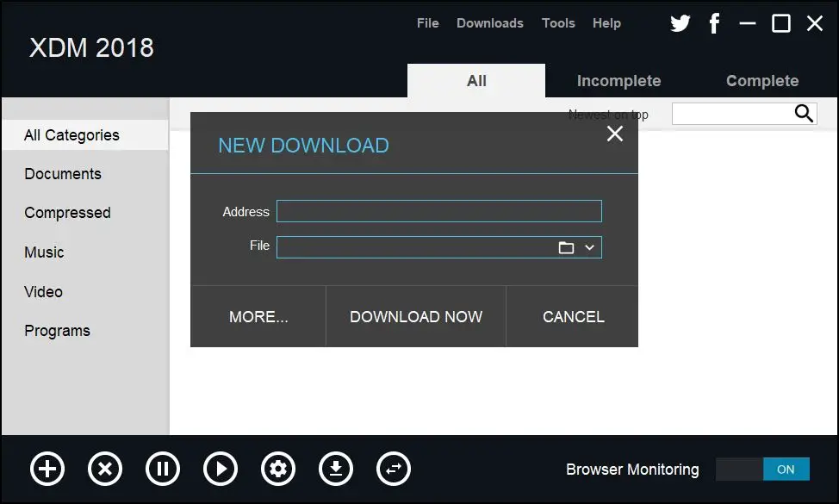Expand the File field dropdown arrow
The height and width of the screenshot is (504, 839).
[x=590, y=248]
